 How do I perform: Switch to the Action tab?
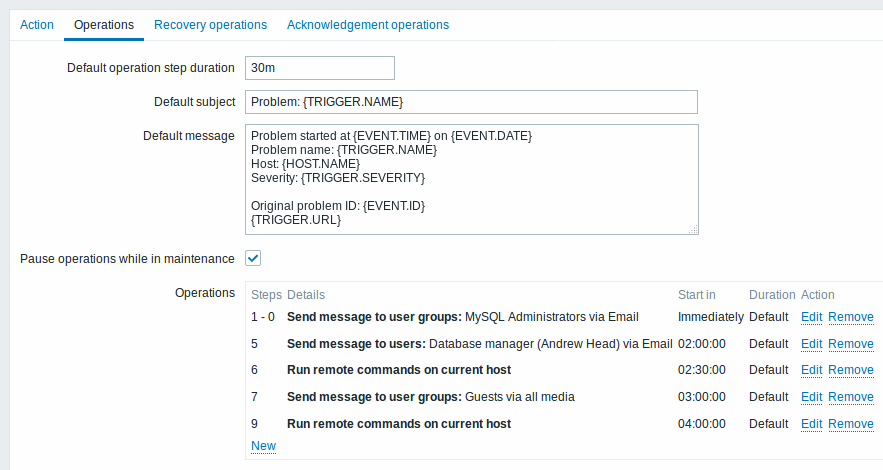coord(37,25)
